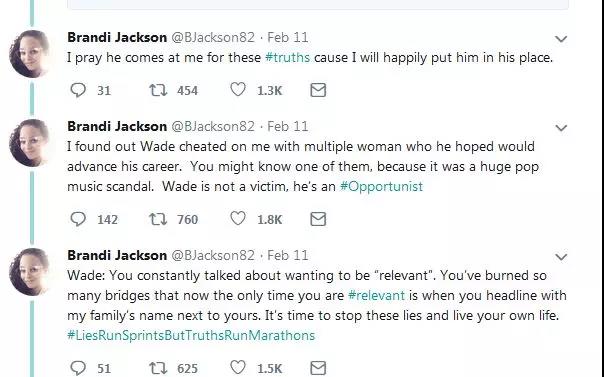Screen dimensions: 604x377
Task: Open Brandi Jackson's avatar on the first tweet
Action: [29, 54]
